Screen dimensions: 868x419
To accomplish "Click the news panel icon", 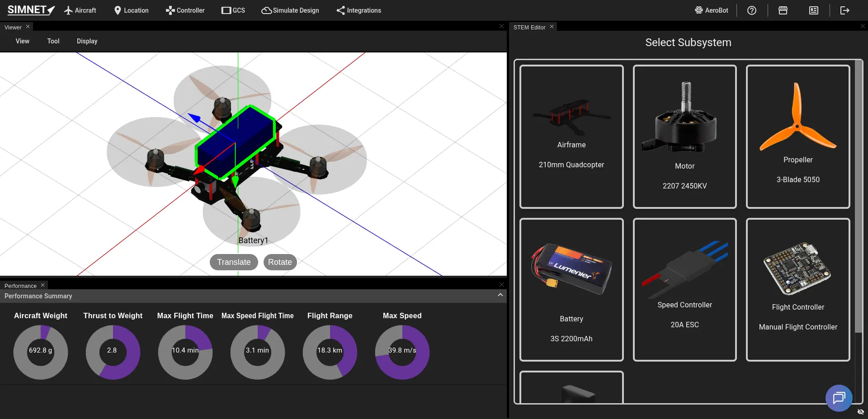I will coord(813,10).
